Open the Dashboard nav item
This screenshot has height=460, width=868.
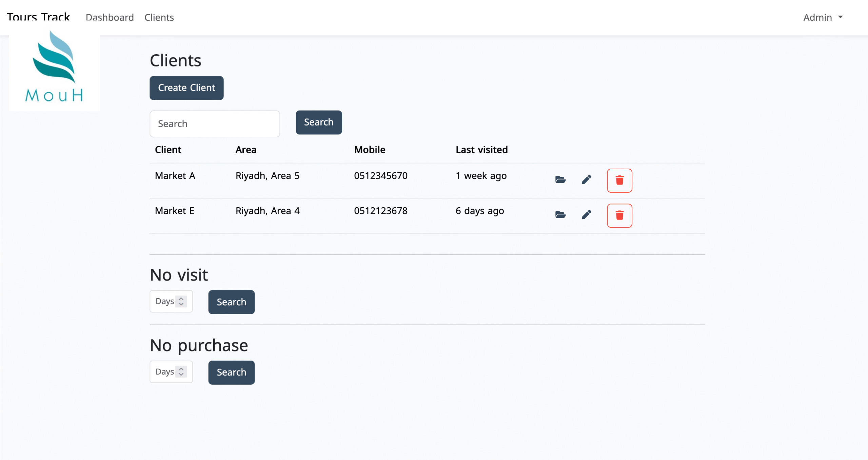pos(110,17)
